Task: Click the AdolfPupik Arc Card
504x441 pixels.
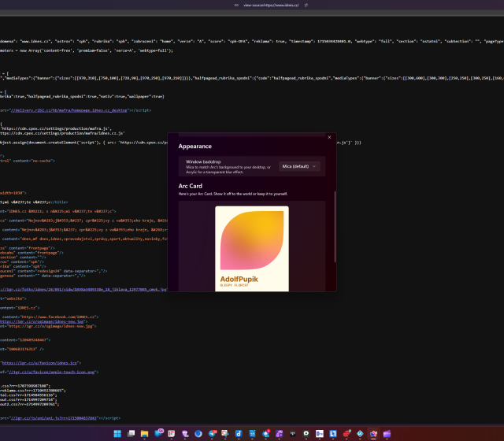Action: 252,249
